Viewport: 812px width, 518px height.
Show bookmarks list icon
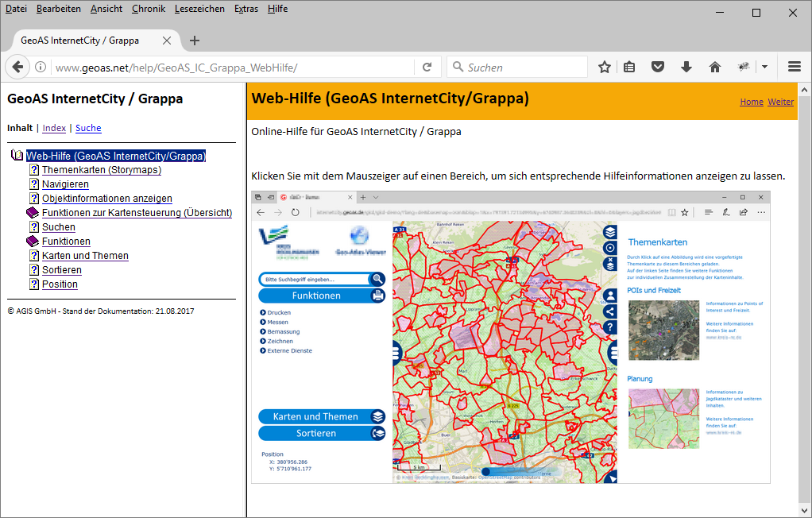(629, 67)
